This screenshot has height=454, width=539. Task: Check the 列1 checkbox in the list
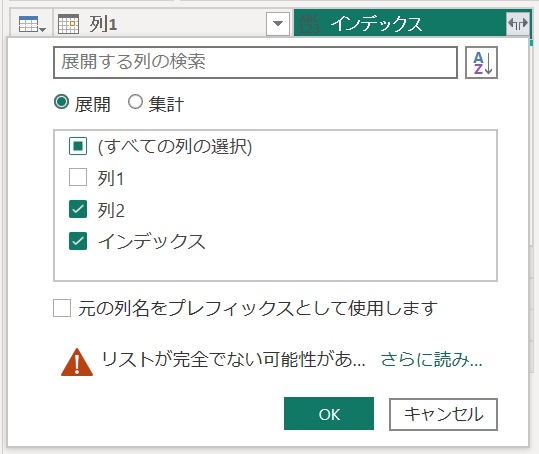click(x=78, y=177)
